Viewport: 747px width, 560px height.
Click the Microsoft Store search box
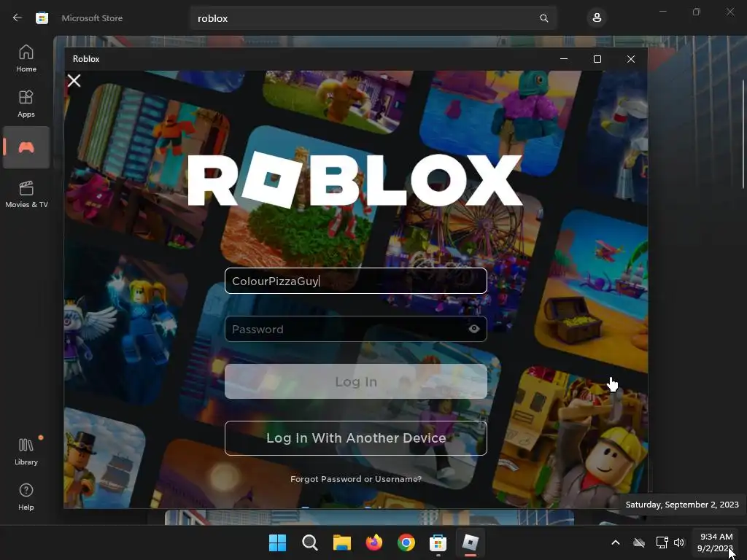tap(373, 18)
